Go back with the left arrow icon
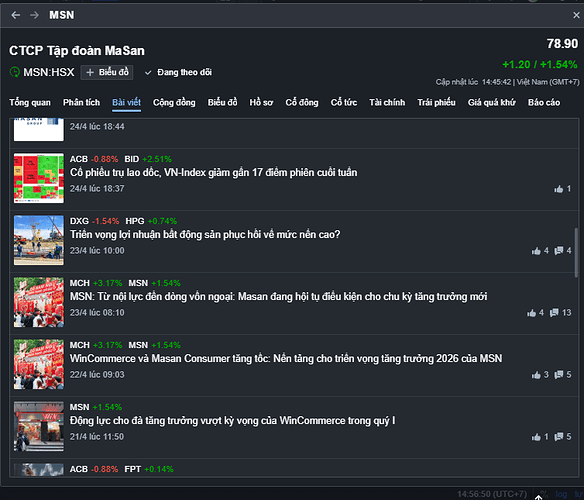This screenshot has height=500, width=584. 16,15
